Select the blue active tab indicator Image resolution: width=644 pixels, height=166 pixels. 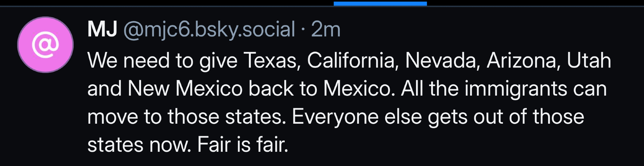(x=380, y=4)
